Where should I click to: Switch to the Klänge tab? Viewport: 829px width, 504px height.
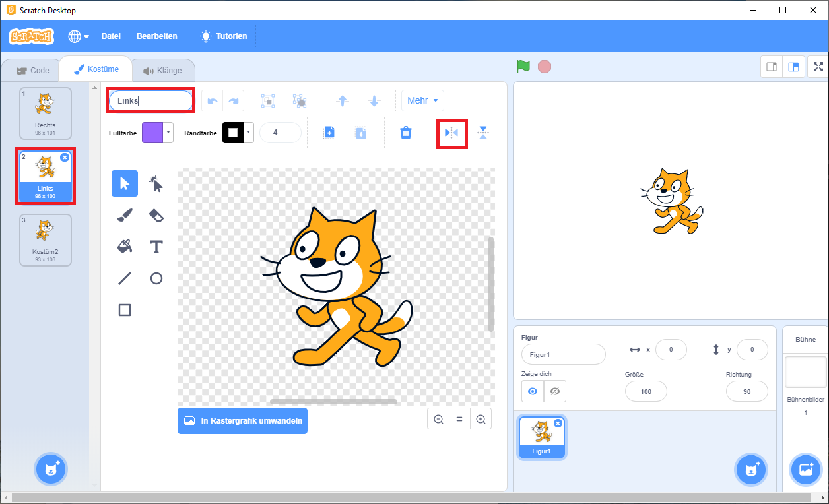click(x=162, y=71)
